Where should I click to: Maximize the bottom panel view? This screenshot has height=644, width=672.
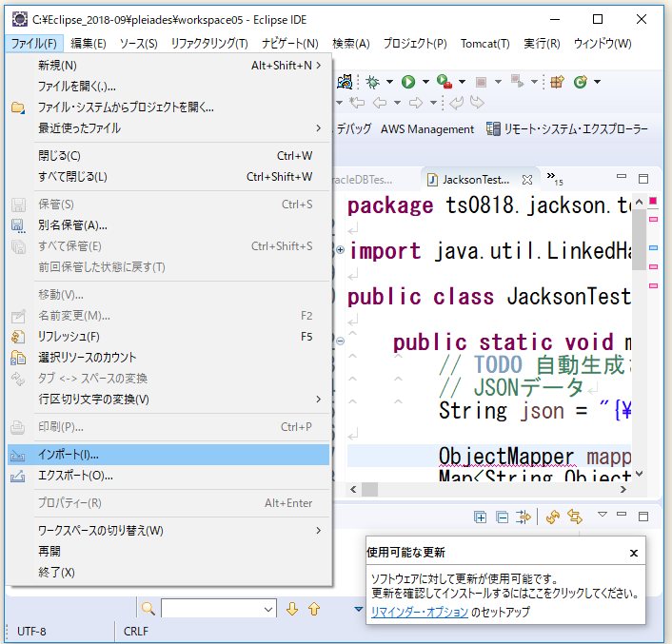[642, 516]
